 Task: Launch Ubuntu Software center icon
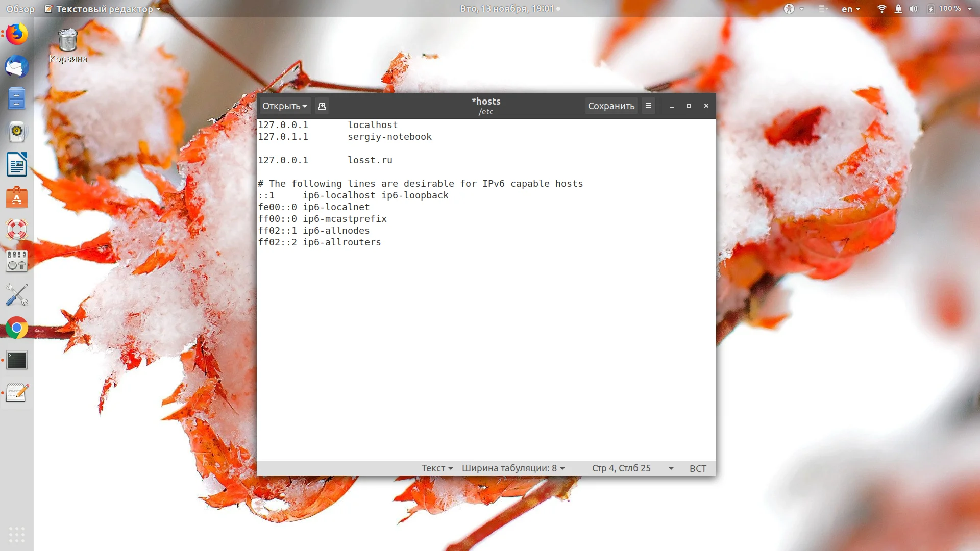click(17, 197)
